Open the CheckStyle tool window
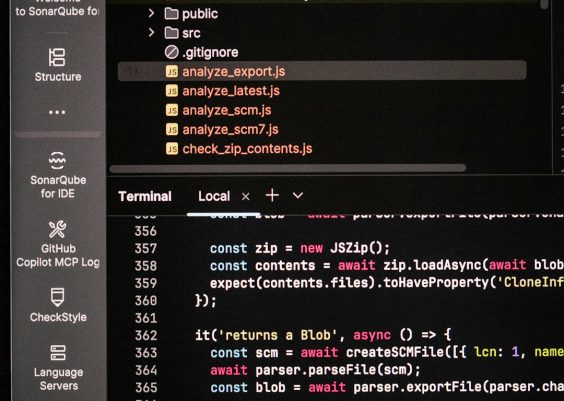The image size is (564, 401). click(x=58, y=305)
